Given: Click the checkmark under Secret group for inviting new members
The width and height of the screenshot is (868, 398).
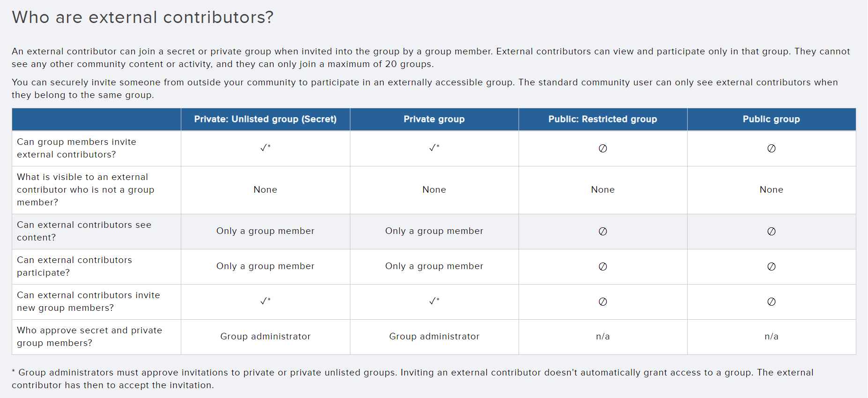Looking at the screenshot, I should (x=265, y=301).
